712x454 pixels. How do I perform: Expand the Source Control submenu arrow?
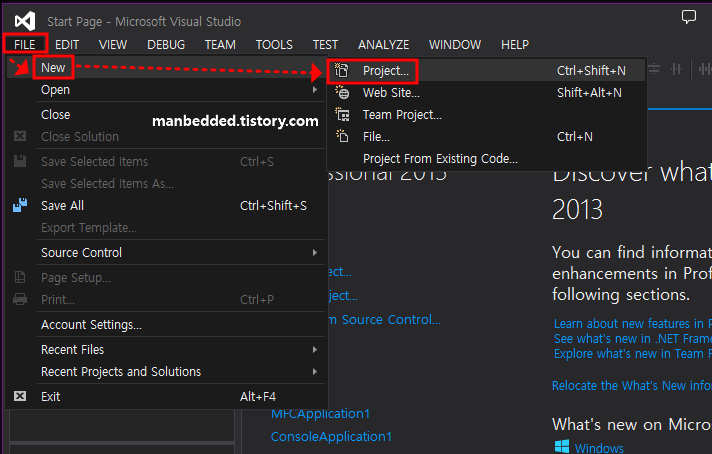(x=315, y=252)
